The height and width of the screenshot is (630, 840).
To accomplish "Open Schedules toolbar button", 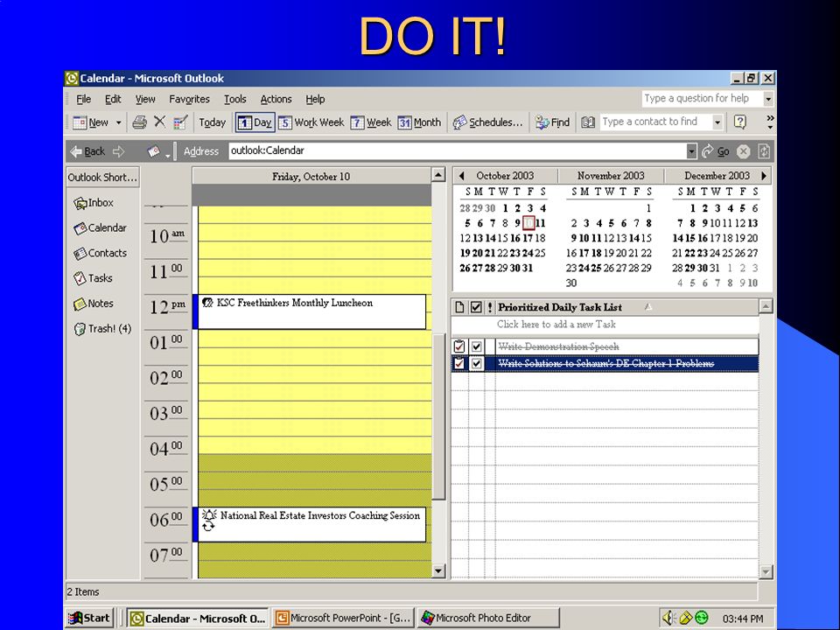I will coord(487,122).
